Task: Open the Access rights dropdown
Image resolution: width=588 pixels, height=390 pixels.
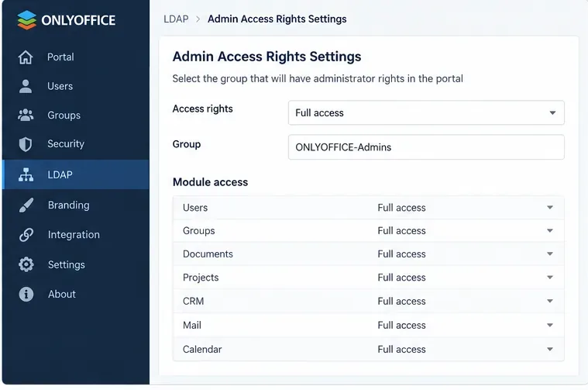Action: [x=426, y=112]
